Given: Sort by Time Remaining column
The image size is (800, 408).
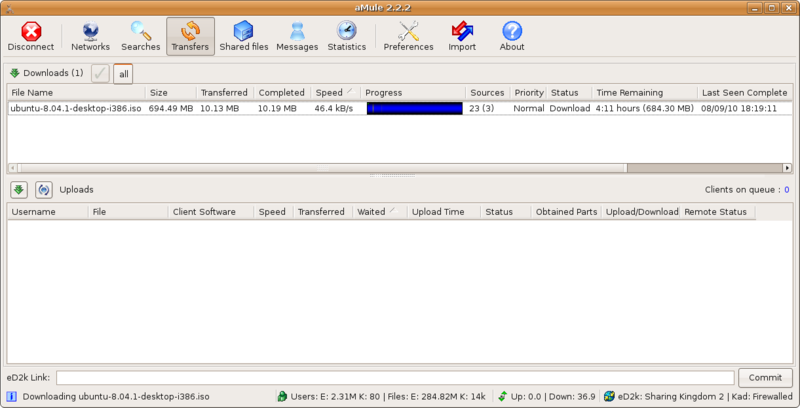Looking at the screenshot, I should pyautogui.click(x=645, y=92).
